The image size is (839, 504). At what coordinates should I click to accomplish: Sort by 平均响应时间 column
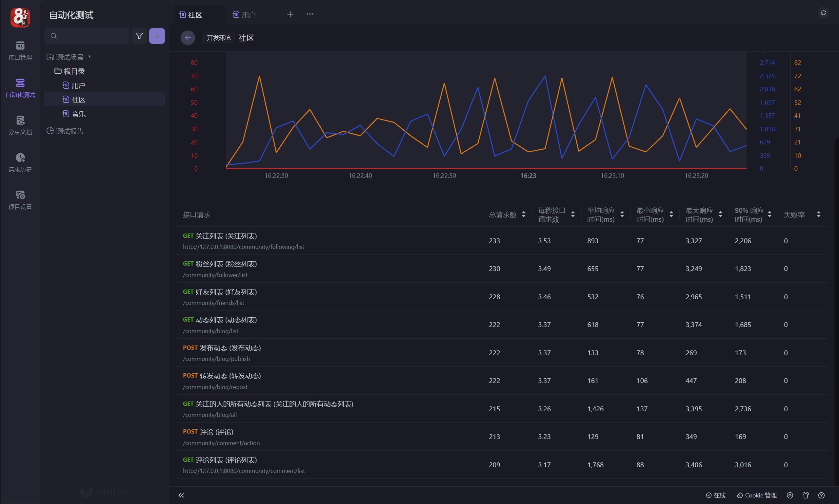coord(622,214)
